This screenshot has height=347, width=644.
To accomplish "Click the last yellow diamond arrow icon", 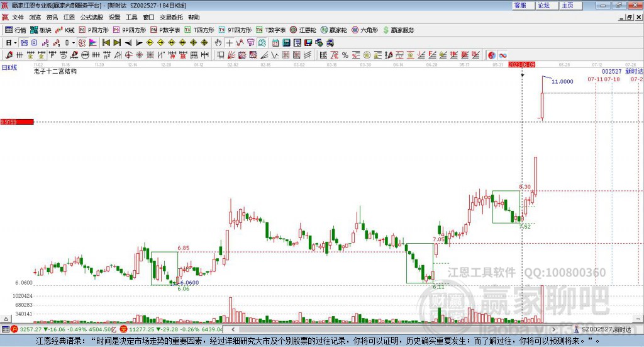I will tap(204, 43).
